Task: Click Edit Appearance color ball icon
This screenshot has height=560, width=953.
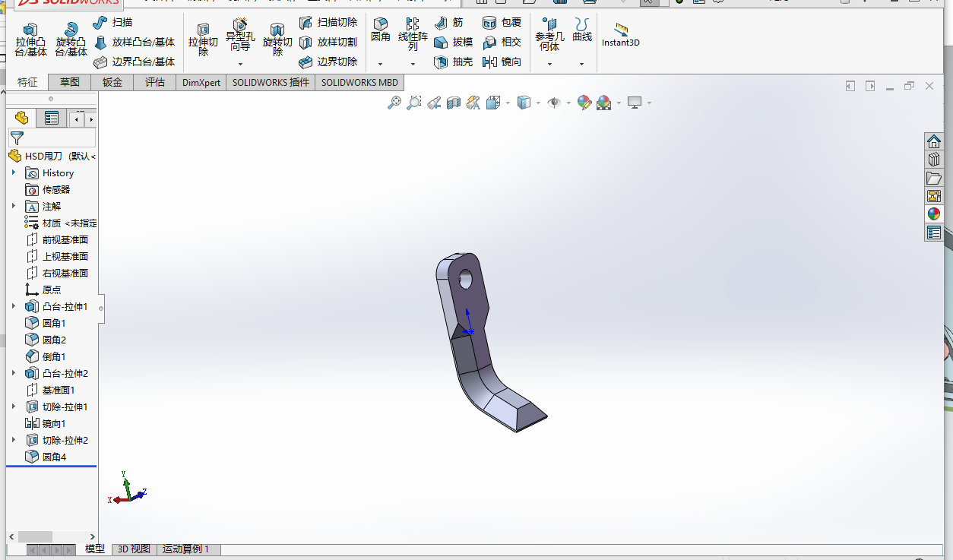Action: [x=584, y=103]
